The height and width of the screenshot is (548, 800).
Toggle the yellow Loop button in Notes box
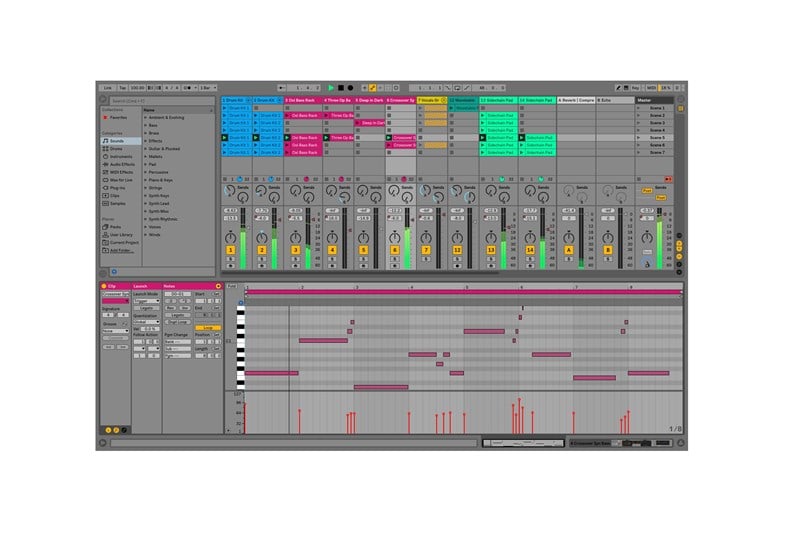208,328
